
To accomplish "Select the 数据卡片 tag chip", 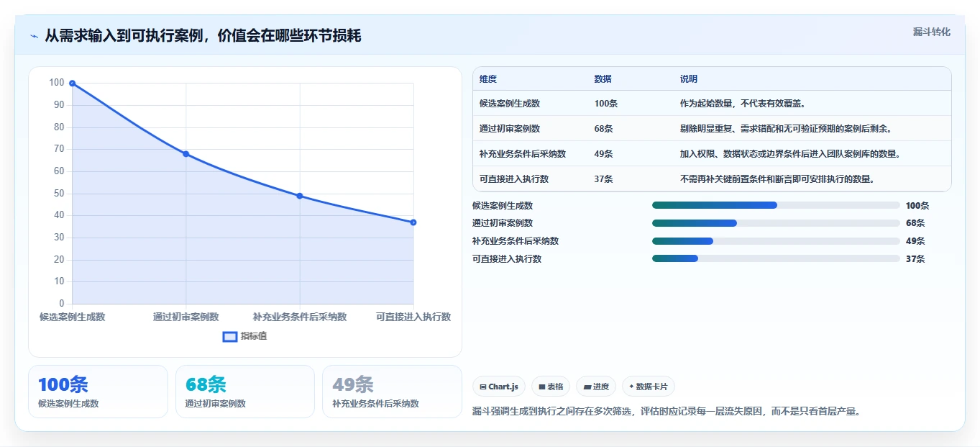I will (x=648, y=387).
